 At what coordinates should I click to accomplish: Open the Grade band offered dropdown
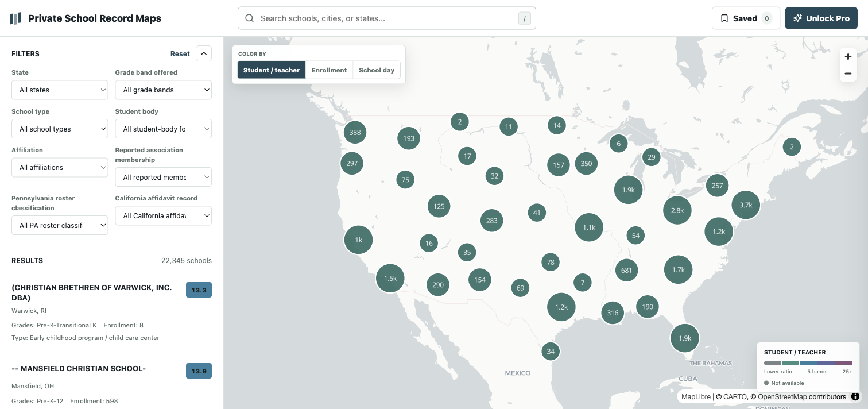point(164,90)
